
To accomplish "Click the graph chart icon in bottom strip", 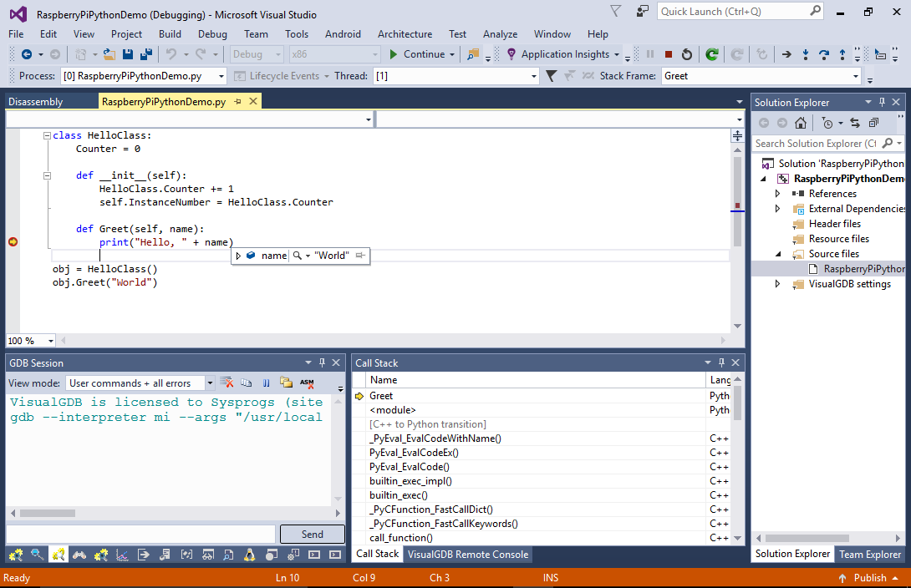I will point(122,555).
